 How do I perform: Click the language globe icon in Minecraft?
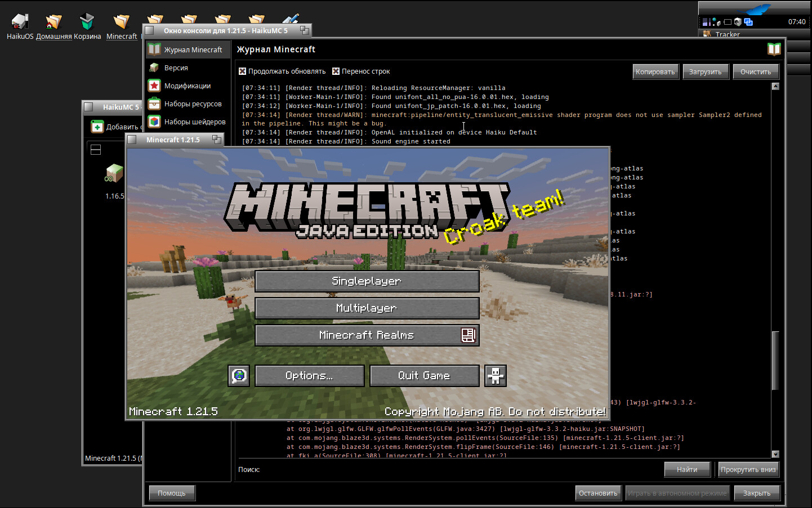tap(239, 375)
